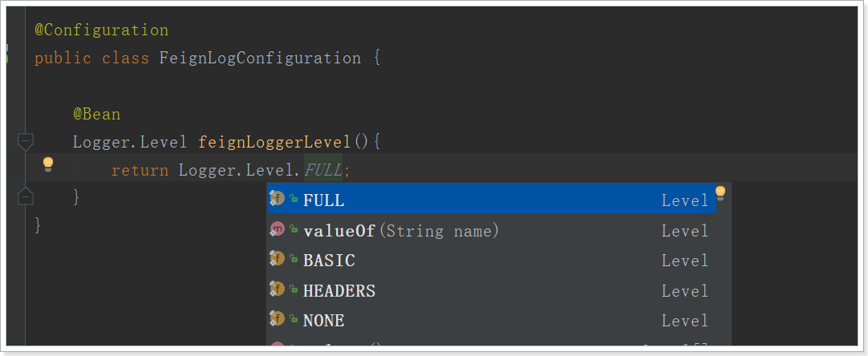Click the field icon next to NONE
This screenshot has width=868, height=356.
[278, 320]
